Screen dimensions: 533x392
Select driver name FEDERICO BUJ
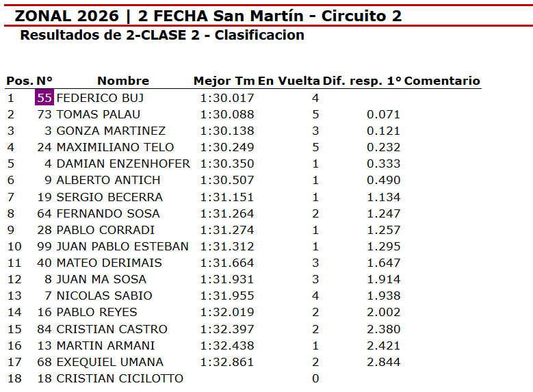(100, 98)
